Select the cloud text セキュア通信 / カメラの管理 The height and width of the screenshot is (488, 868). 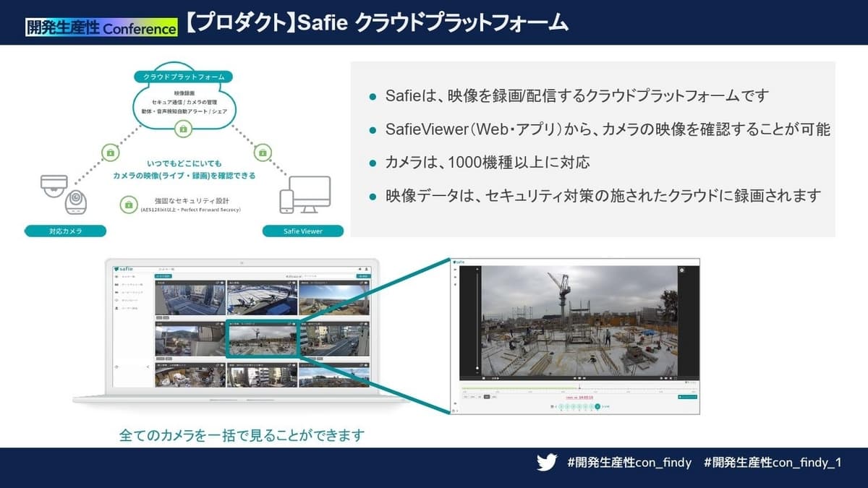(x=184, y=103)
